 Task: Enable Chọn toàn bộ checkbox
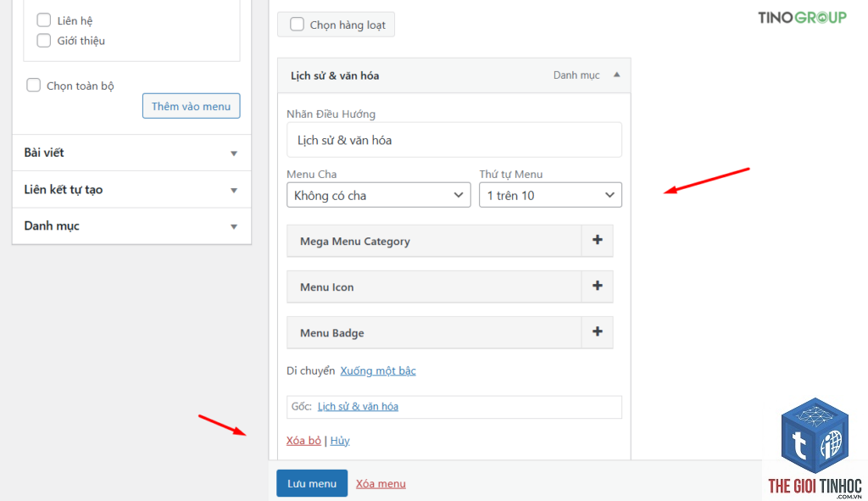[x=34, y=86]
